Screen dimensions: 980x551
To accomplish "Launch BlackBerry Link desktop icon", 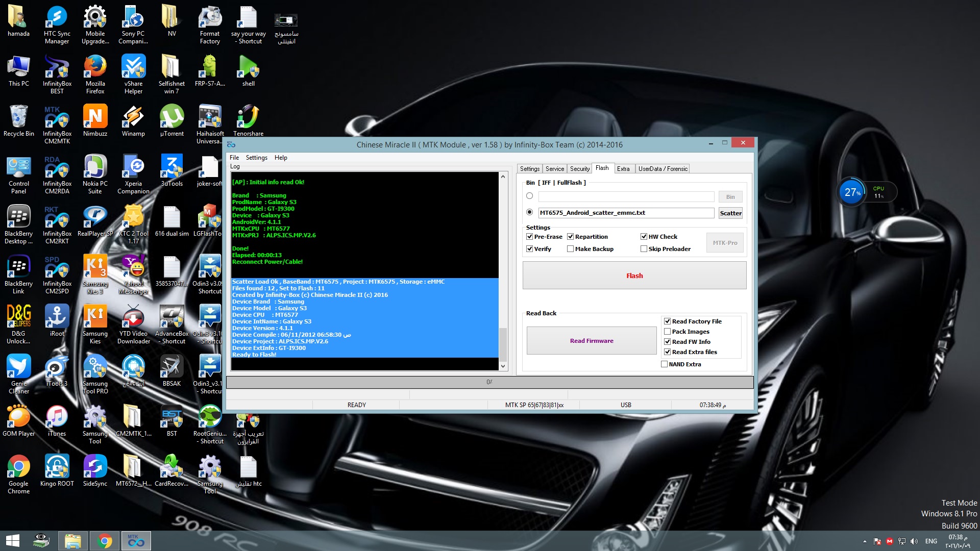I will point(18,274).
